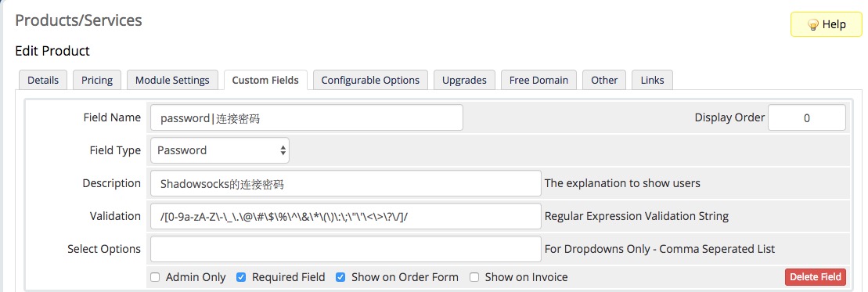Image resolution: width=868 pixels, height=292 pixels.
Task: Open the Field Type dropdown
Action: 220,150
